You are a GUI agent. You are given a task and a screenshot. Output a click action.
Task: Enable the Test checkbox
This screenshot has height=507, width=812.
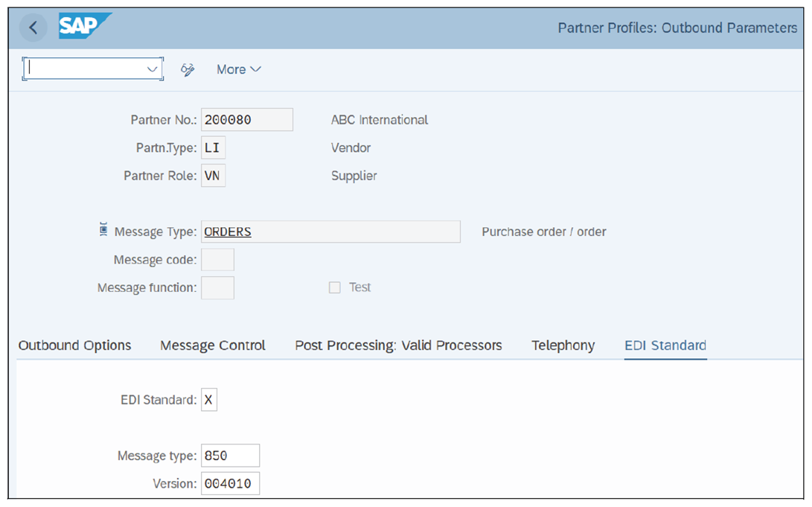pos(335,287)
